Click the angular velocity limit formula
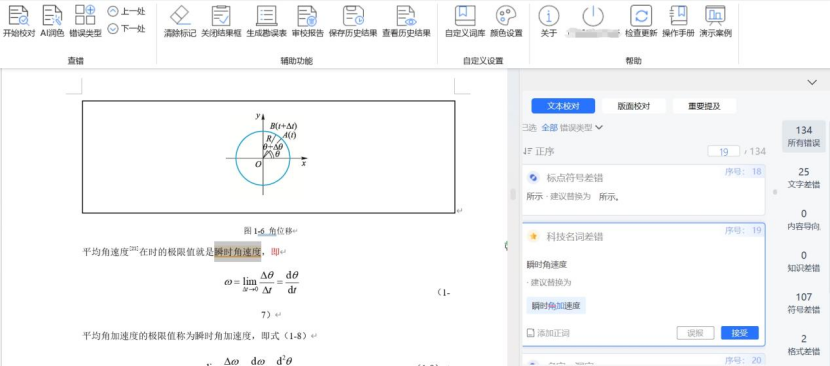Image resolution: width=830 pixels, height=366 pixels. coord(262,283)
